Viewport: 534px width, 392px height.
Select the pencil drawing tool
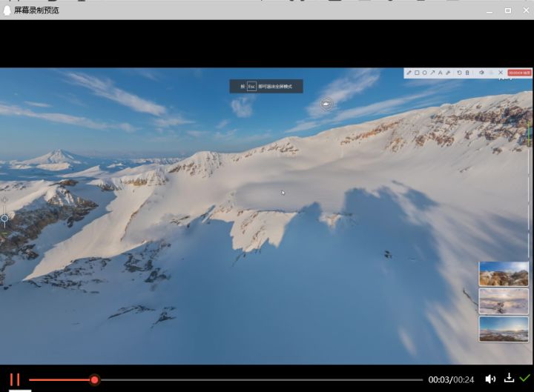click(409, 73)
